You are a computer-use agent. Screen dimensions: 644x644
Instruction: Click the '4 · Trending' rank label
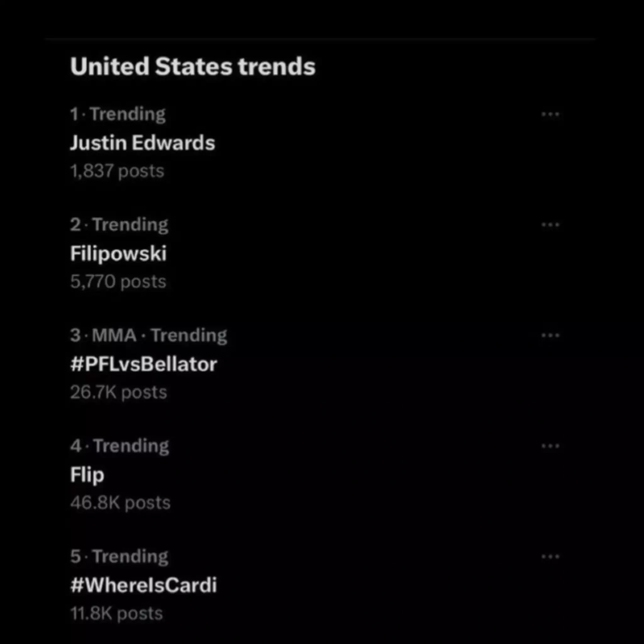120,446
